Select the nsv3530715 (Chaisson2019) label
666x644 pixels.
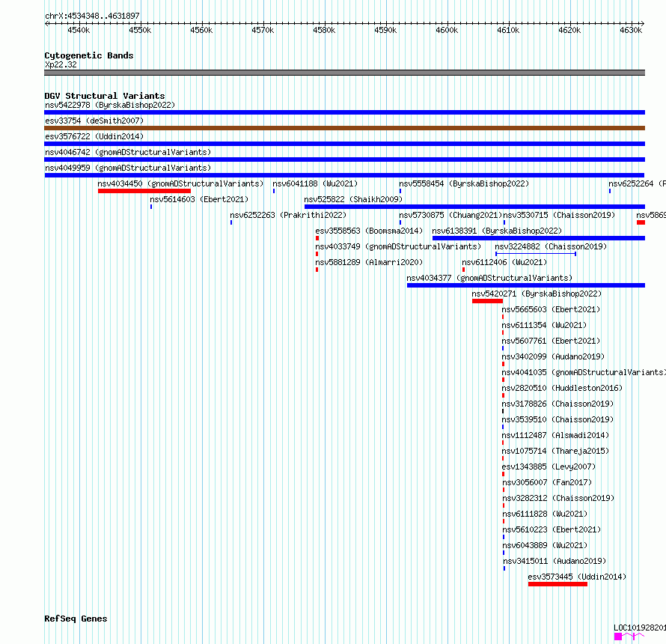pos(559,215)
